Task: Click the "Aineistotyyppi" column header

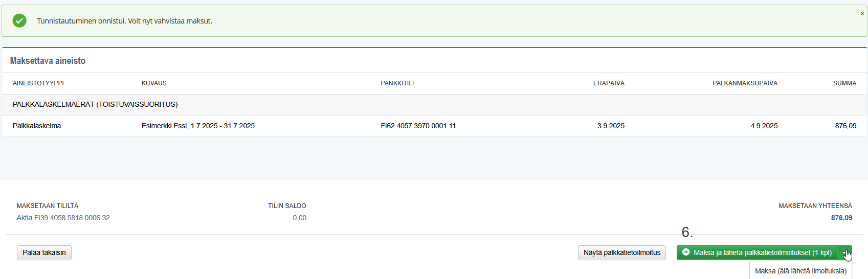Action: [38, 83]
